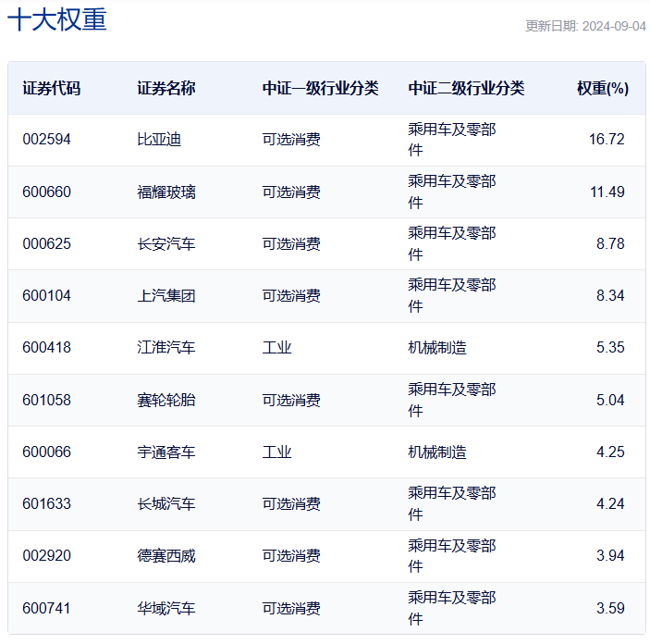
Task: Click weight value 4.24
Action: [x=610, y=504]
